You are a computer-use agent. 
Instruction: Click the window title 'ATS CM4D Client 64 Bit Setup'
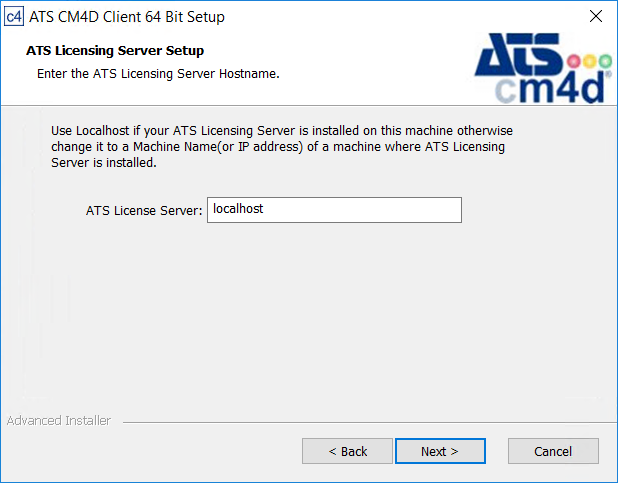tap(127, 16)
